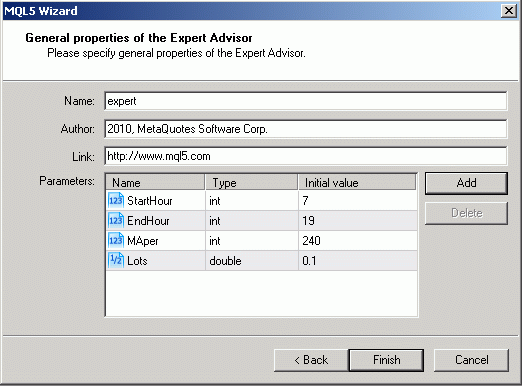
Task: Select the MAper parameter name
Action: coord(143,241)
